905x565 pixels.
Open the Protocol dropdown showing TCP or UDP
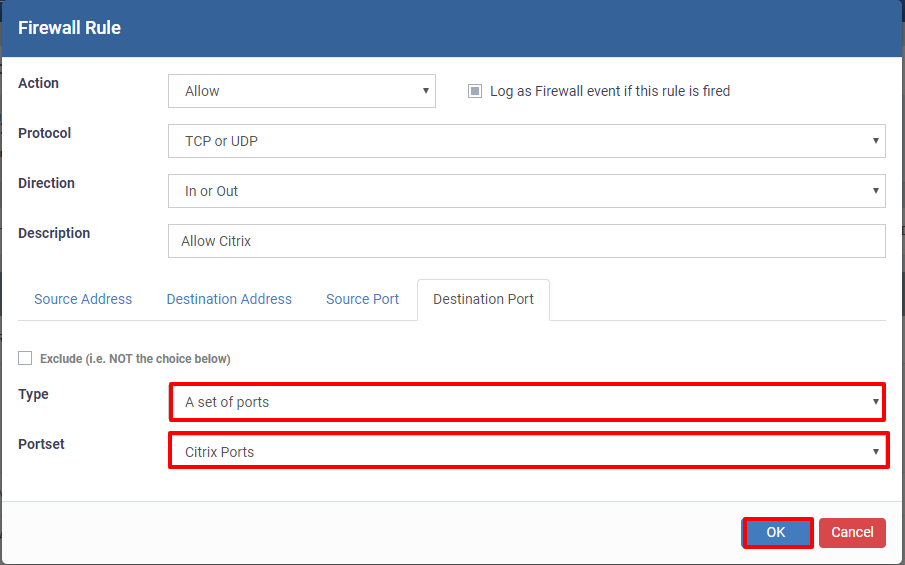tap(526, 141)
